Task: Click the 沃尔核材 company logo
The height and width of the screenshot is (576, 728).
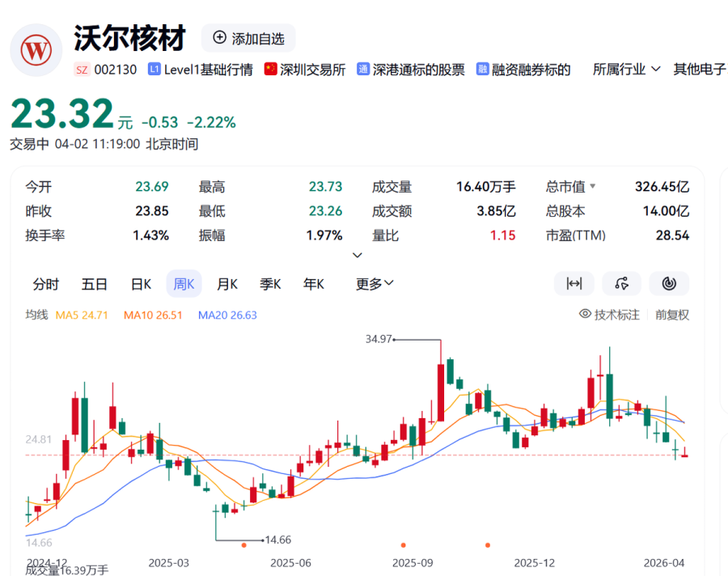Action: click(36, 50)
